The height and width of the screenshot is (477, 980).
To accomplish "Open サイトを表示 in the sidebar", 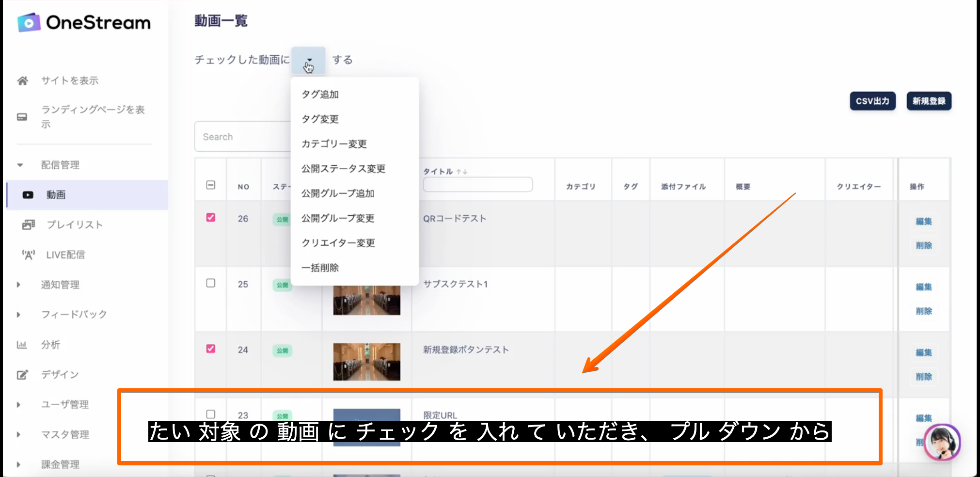I will coord(70,80).
